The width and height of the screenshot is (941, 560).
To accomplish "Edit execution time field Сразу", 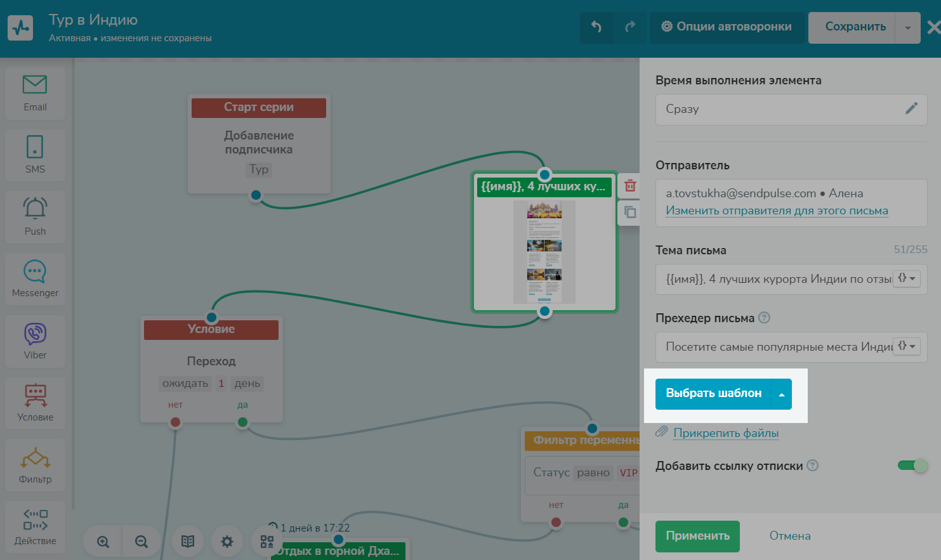I will coord(911,108).
